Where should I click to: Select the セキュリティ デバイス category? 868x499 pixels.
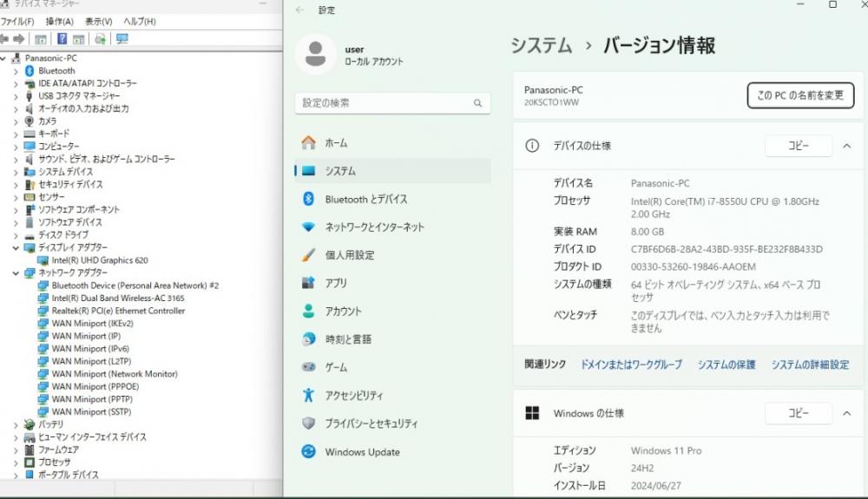coord(70,184)
